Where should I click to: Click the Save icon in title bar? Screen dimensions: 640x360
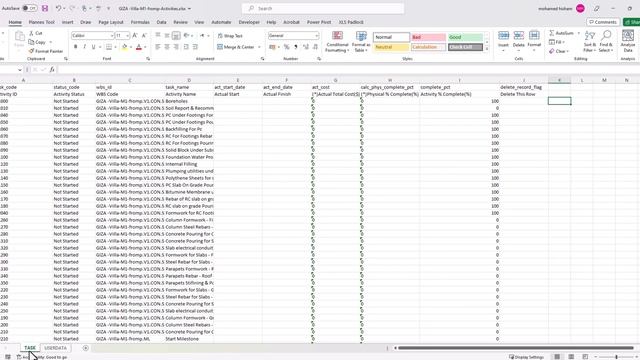[45, 8]
